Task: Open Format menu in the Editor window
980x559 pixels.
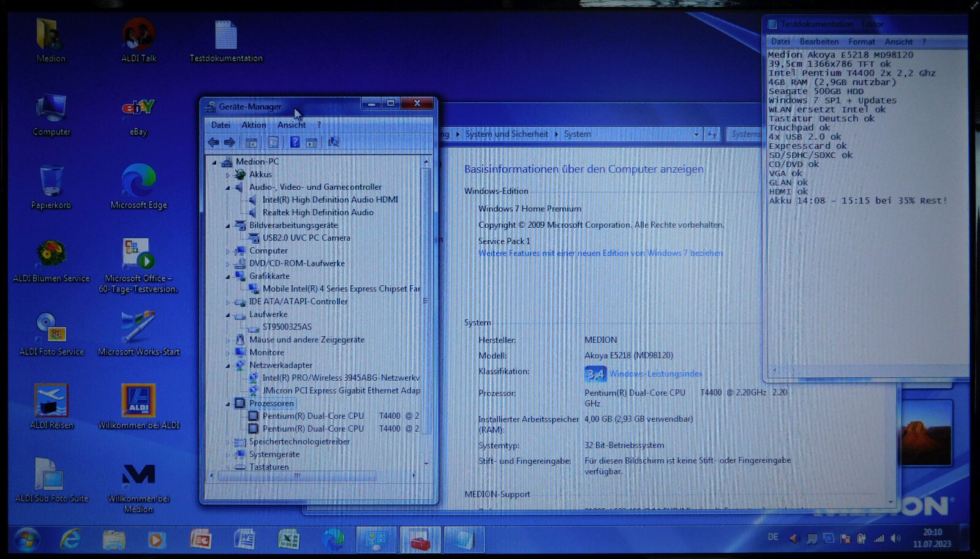Action: pos(862,42)
